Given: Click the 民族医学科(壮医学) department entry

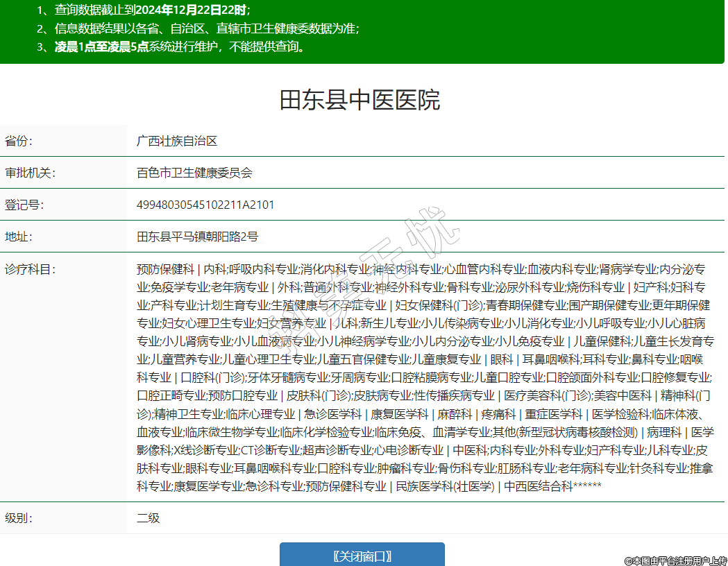Looking at the screenshot, I should click(x=444, y=486).
